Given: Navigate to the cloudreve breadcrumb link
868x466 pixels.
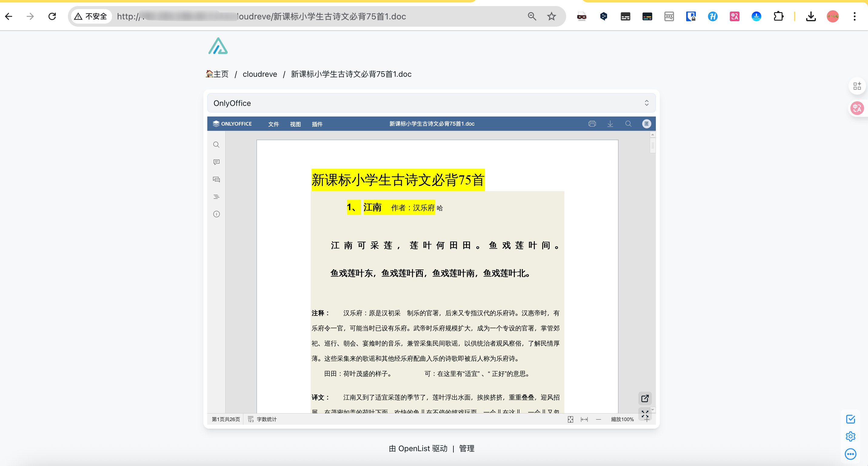Looking at the screenshot, I should click(x=259, y=74).
